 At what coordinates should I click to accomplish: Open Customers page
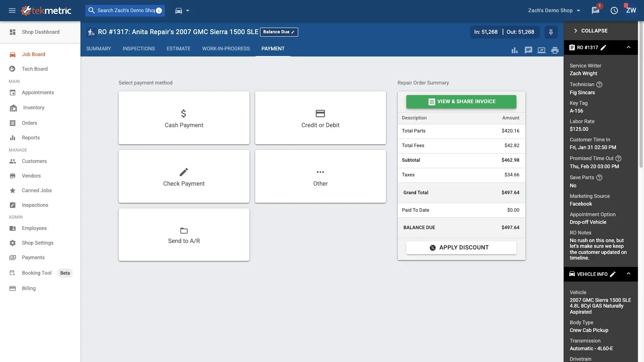(40, 161)
